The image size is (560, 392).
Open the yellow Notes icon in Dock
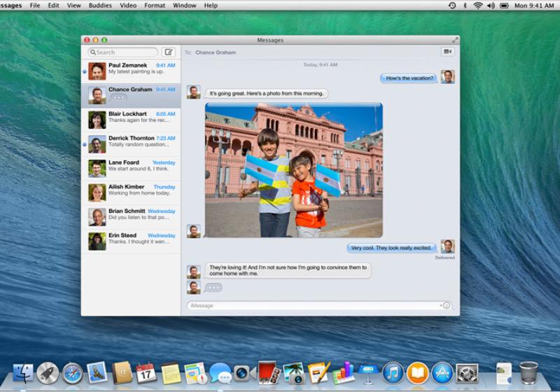pyautogui.click(x=171, y=373)
